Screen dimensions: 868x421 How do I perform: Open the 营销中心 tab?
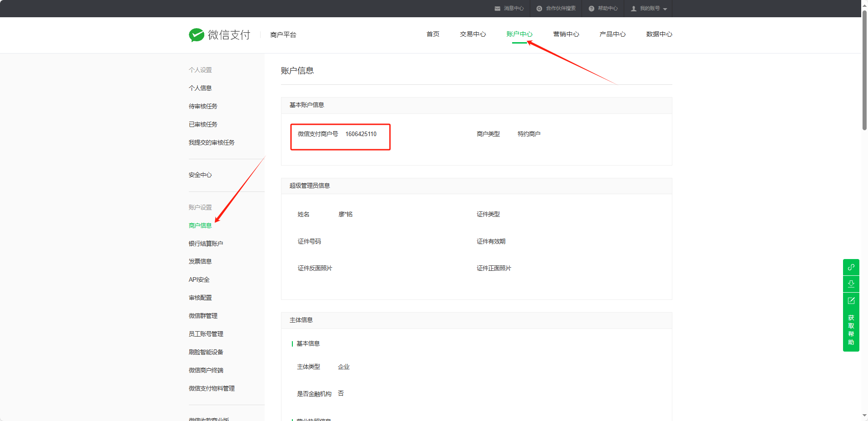point(566,34)
